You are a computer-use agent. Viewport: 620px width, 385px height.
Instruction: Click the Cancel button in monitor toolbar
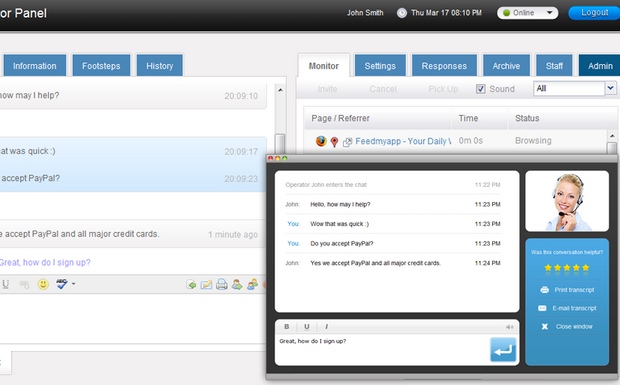(x=383, y=89)
